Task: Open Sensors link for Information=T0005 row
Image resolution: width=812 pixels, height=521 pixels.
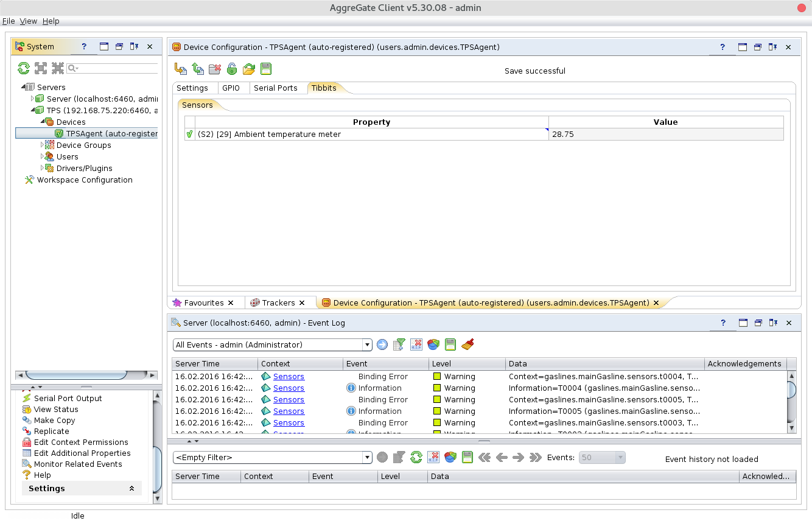Action: tap(289, 411)
